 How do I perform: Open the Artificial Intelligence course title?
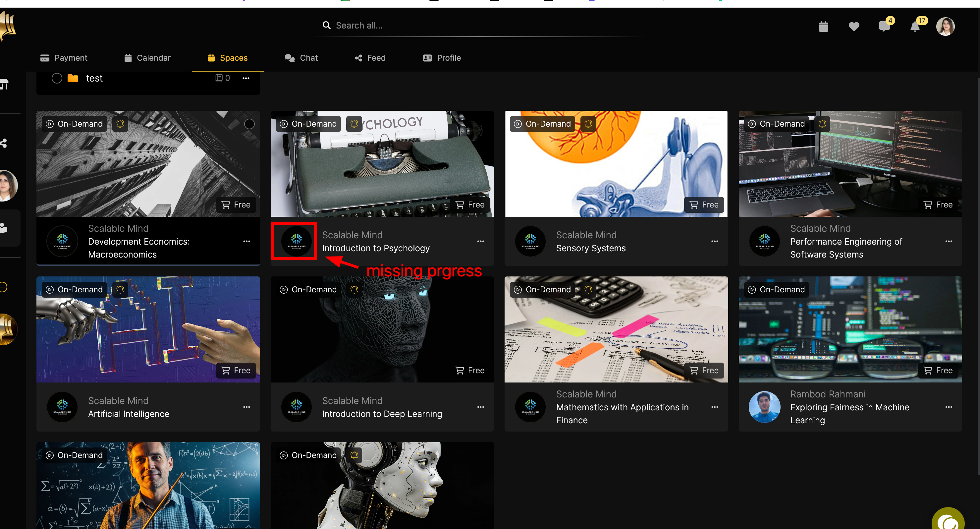coord(129,414)
